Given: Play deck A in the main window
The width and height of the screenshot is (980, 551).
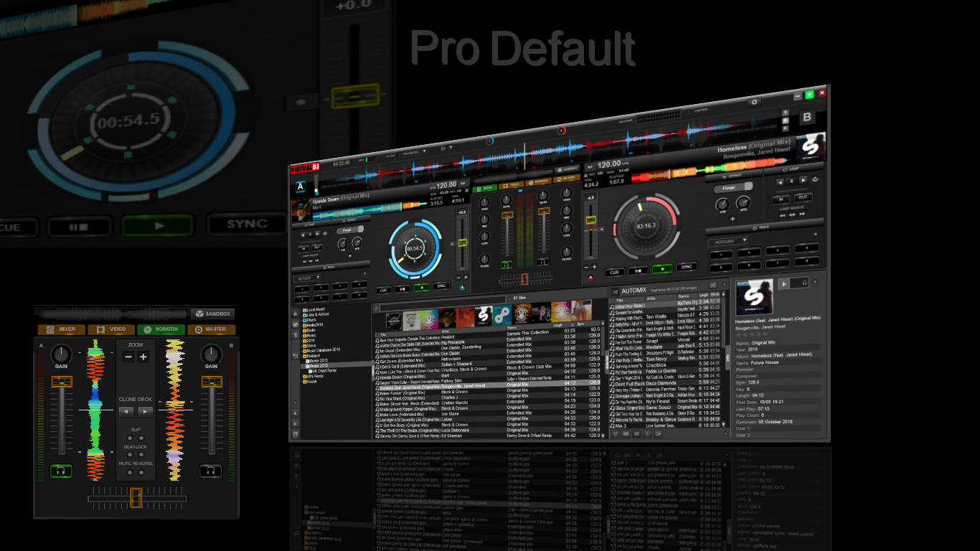Looking at the screenshot, I should pyautogui.click(x=421, y=286).
